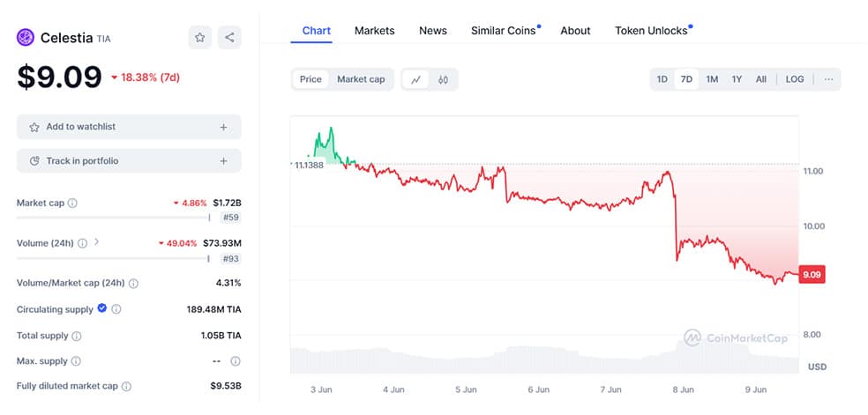The width and height of the screenshot is (868, 415).
Task: Click the verified circulating supply badge
Action: [x=101, y=308]
